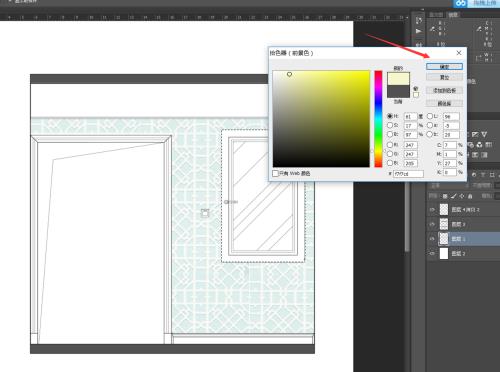Viewport: 500px width, 372px height.
Task: Click the hex color code field
Action: [408, 174]
